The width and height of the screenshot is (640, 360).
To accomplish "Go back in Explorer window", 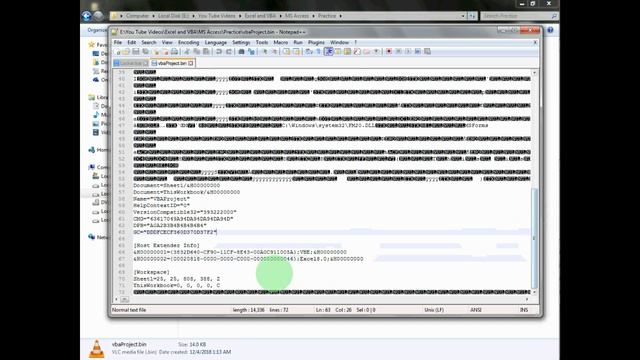I will click(87, 16).
